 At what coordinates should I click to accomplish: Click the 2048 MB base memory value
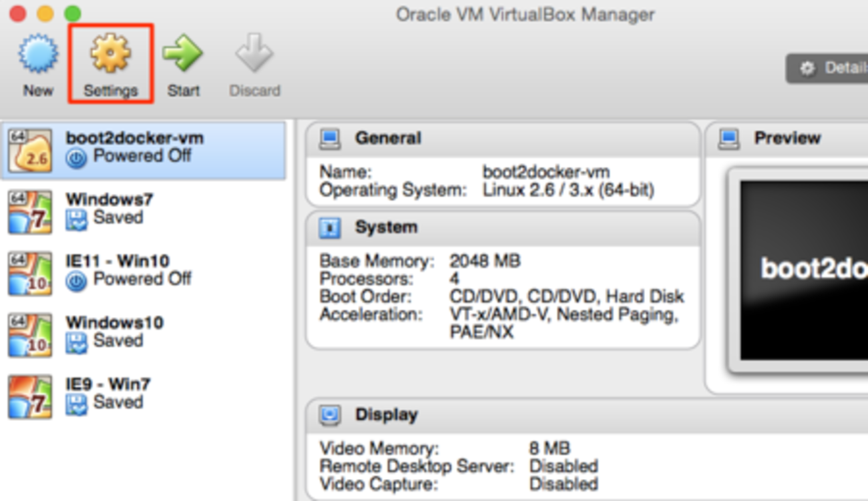coord(485,261)
